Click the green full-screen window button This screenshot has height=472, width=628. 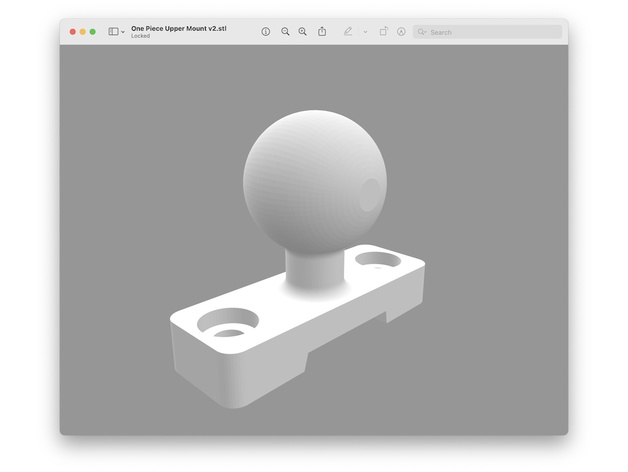(93, 32)
